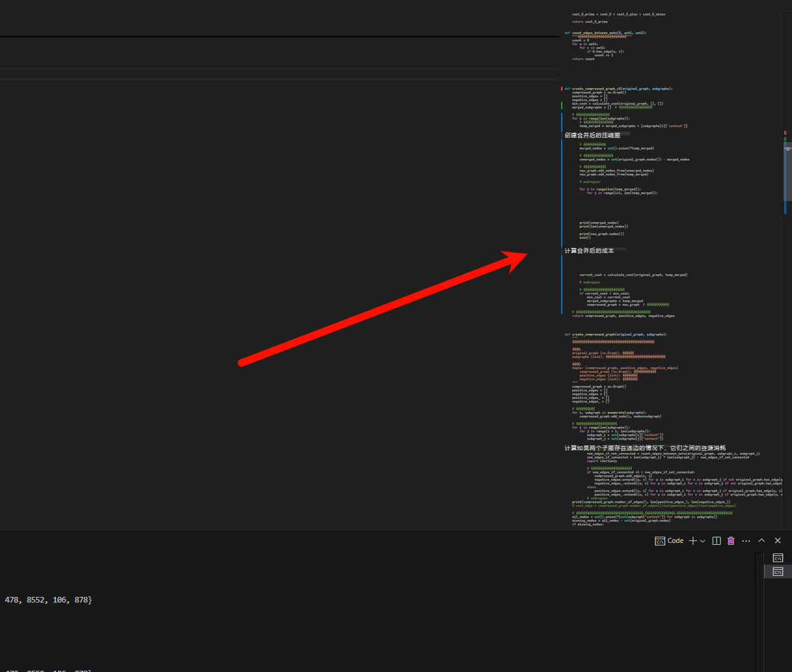
Task: Click the terminal output ending in 878}
Action: pyautogui.click(x=48, y=599)
